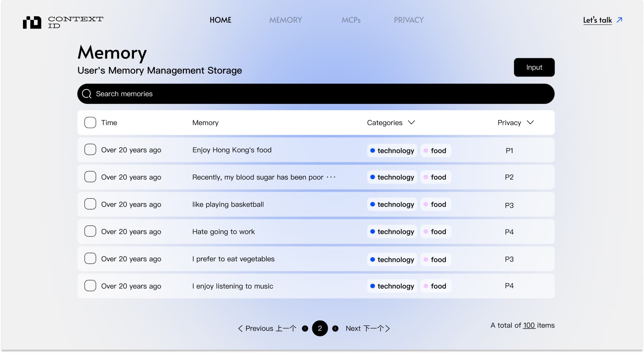
Task: Click 'Hate going to work' memory text
Action: pyautogui.click(x=223, y=232)
